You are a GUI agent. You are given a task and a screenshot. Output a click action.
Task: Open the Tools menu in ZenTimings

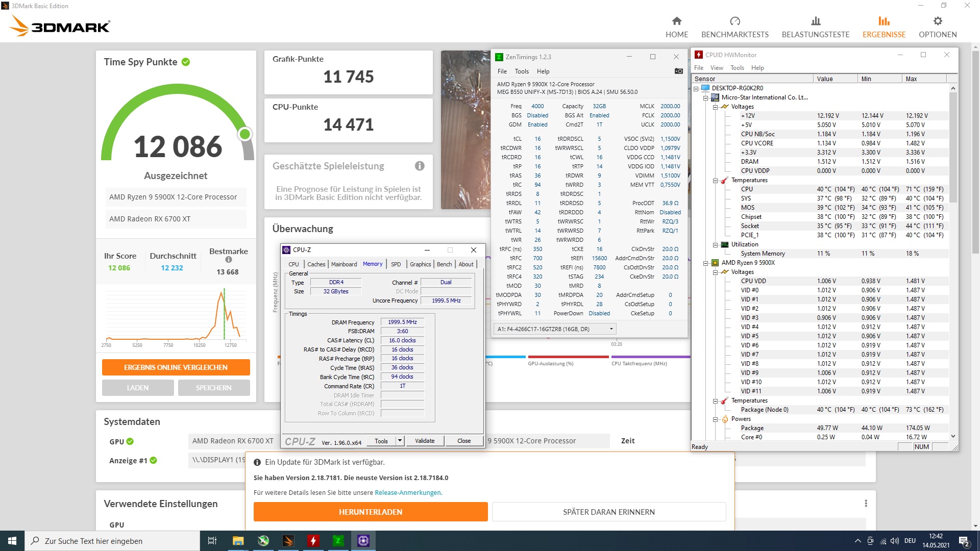tap(521, 71)
